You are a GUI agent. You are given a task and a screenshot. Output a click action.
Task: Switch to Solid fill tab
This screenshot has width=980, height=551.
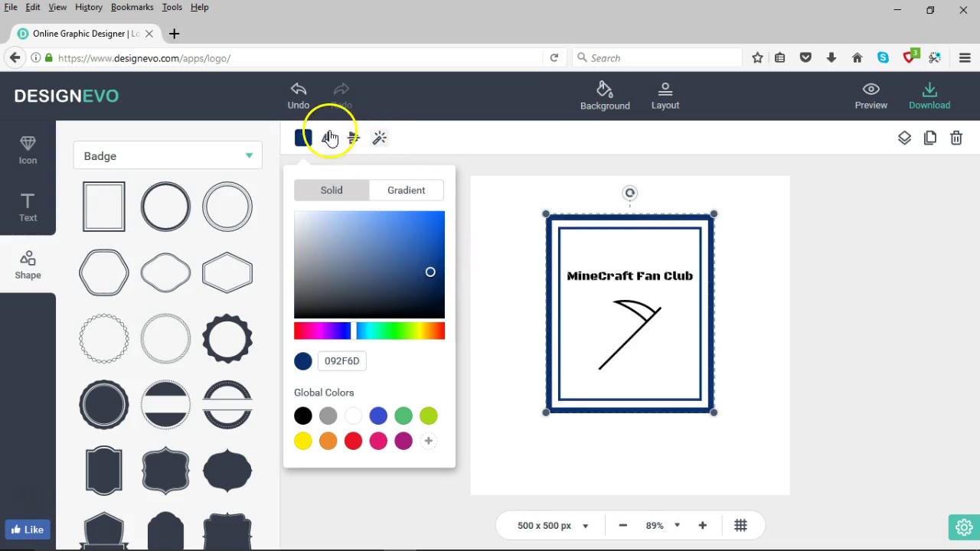click(x=332, y=190)
